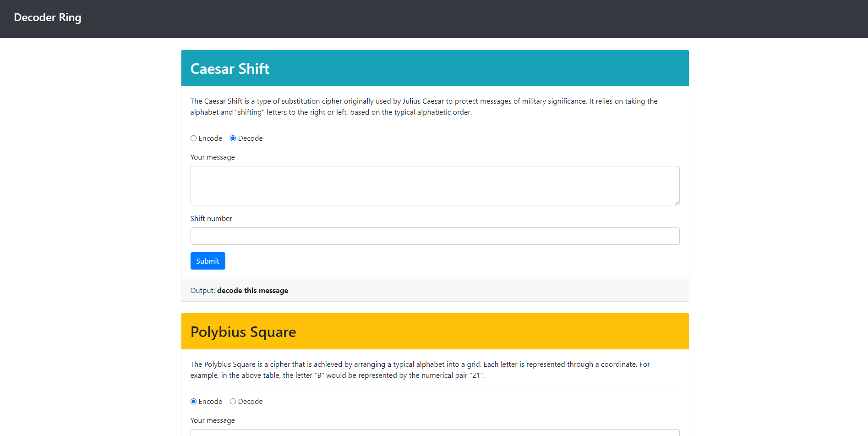Click into the Shift number input field
The width and height of the screenshot is (868, 436).
(434, 236)
